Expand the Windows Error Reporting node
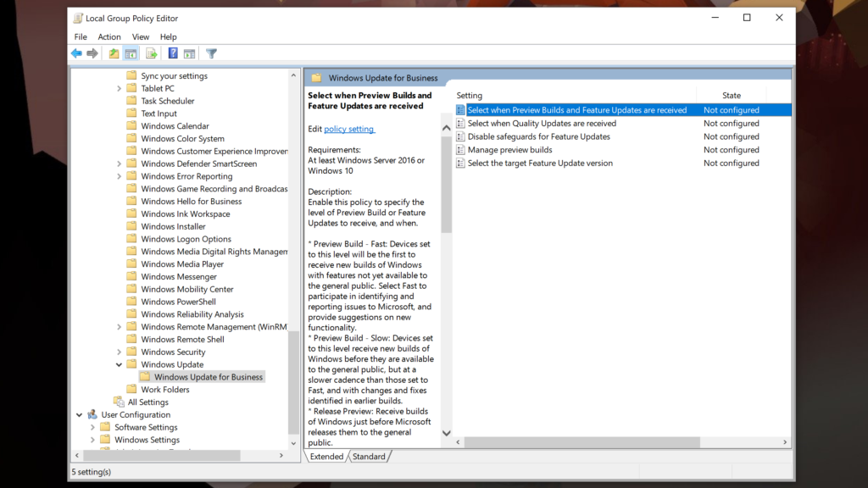Screen dimensions: 868x488 click(x=119, y=176)
